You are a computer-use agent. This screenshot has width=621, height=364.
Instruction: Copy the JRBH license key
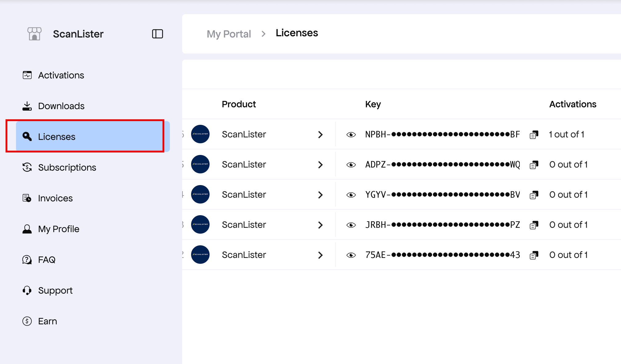coord(534,225)
